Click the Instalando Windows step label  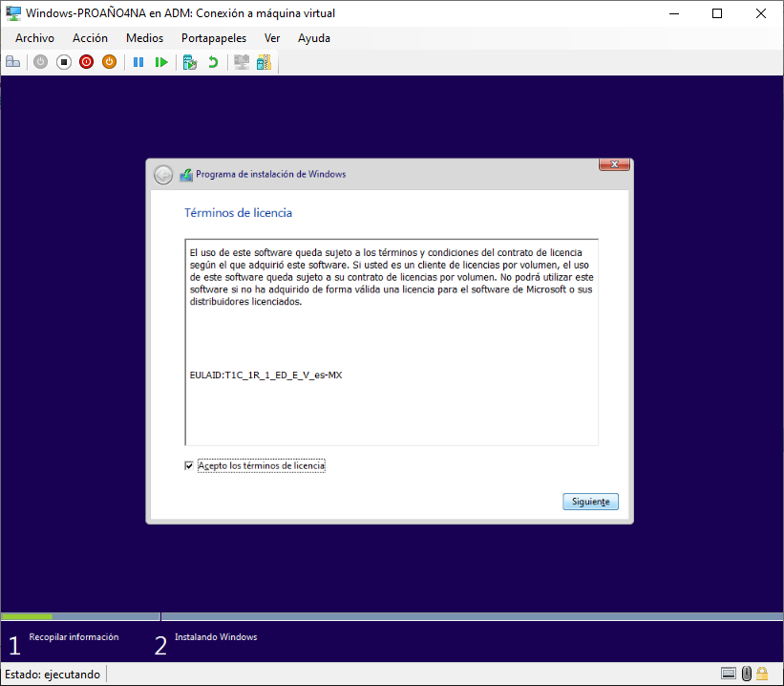[216, 637]
